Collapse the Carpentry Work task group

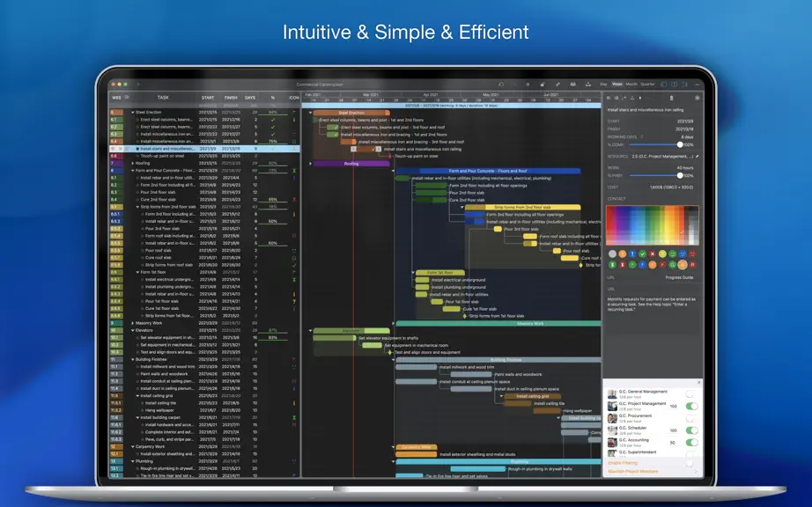133,446
